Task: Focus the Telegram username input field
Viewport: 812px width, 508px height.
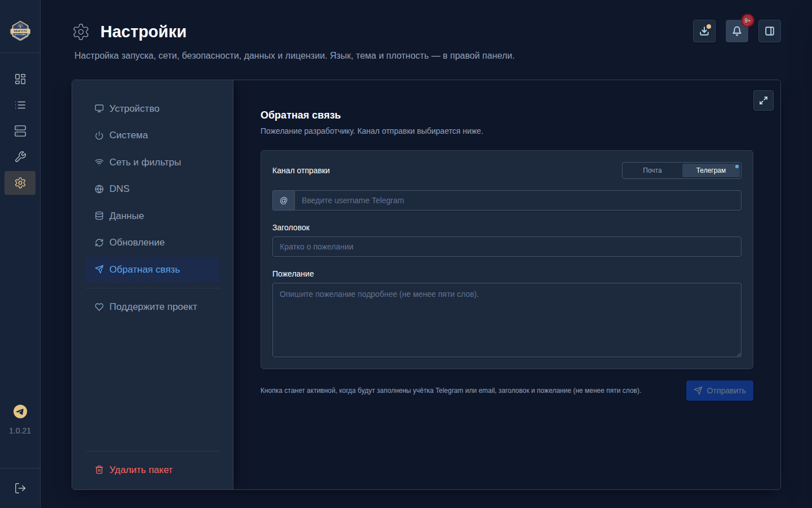Action: tap(518, 200)
